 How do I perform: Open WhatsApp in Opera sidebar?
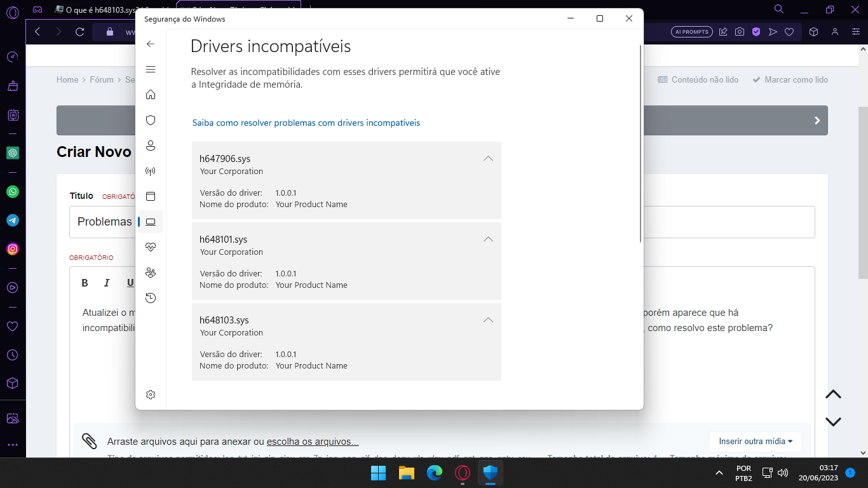tap(13, 192)
